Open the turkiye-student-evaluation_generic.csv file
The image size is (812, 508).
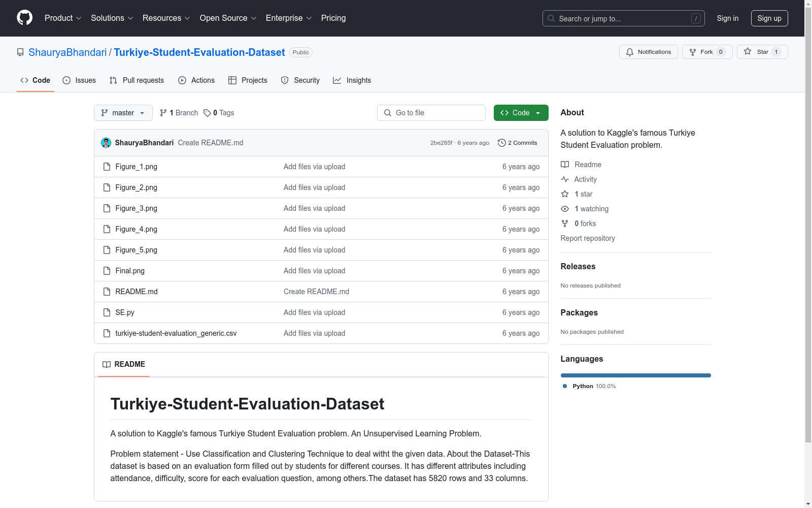(x=176, y=333)
